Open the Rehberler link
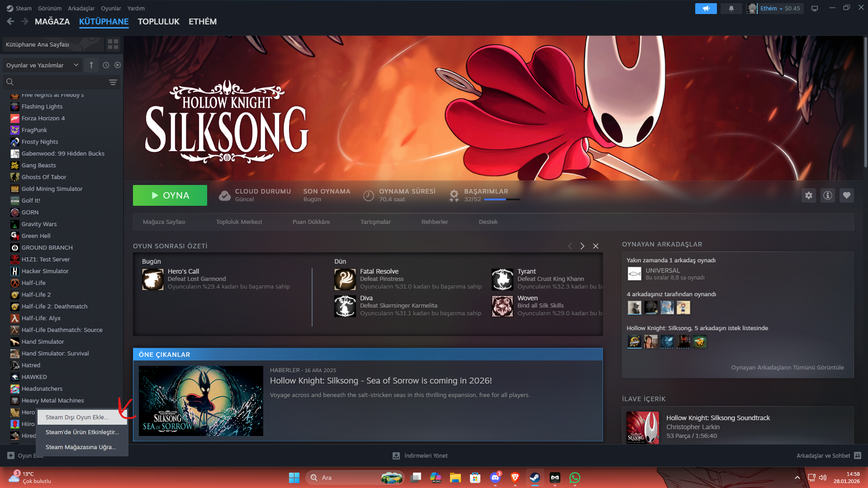 tap(435, 222)
